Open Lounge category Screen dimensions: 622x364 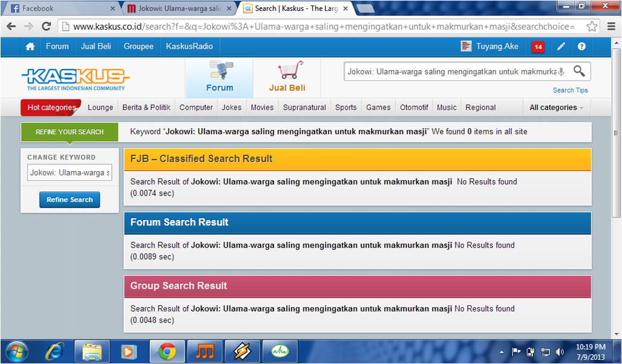100,108
